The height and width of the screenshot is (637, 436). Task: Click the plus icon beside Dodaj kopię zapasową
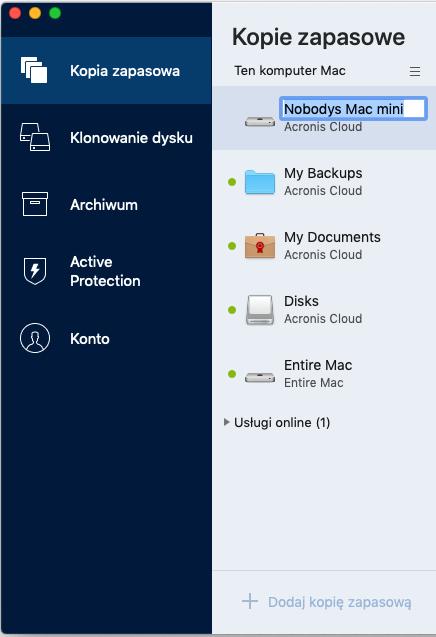point(250,601)
